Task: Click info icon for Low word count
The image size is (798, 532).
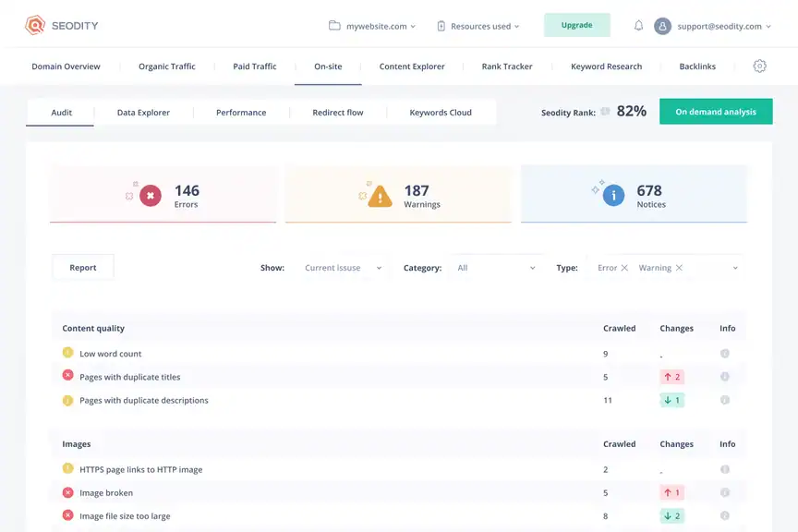Action: [x=725, y=354]
